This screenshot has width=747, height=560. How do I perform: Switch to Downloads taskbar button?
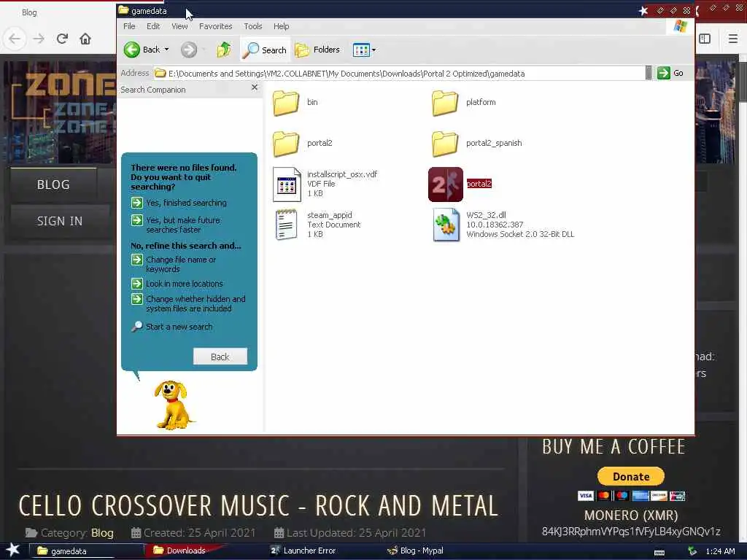point(186,551)
